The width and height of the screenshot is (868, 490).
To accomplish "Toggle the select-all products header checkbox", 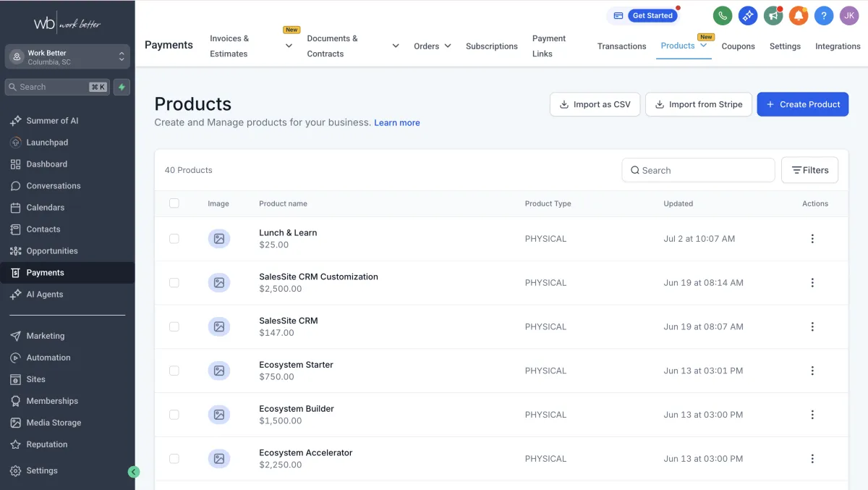I will point(174,203).
